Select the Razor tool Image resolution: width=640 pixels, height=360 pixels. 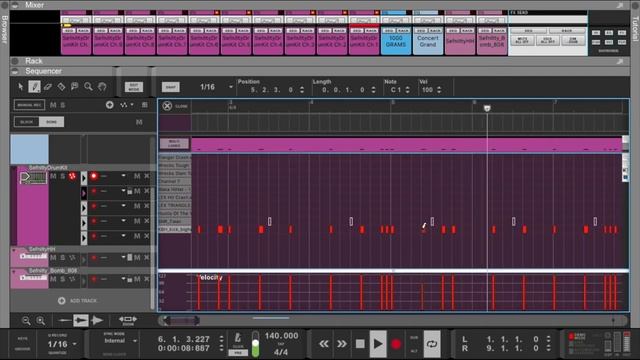(61, 87)
